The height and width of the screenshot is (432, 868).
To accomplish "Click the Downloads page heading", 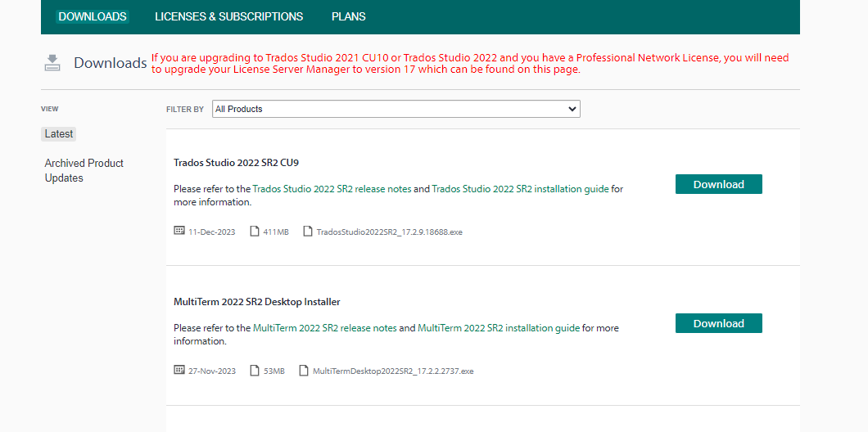I will click(111, 63).
